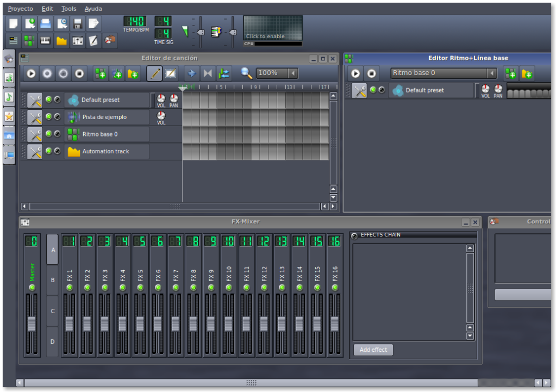This screenshot has height=392, width=556.
Task: Show the FX Mixer from main toolbar
Action: click(x=78, y=40)
